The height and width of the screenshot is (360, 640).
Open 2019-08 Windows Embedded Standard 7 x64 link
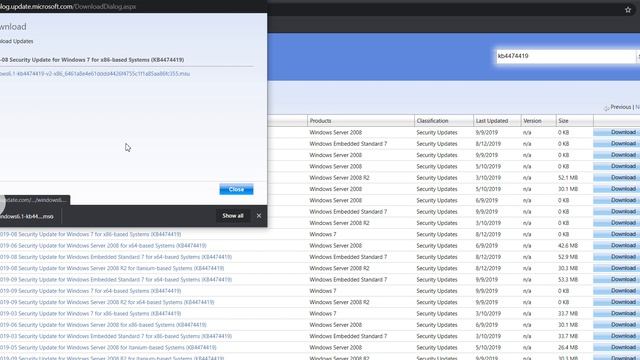click(116, 257)
